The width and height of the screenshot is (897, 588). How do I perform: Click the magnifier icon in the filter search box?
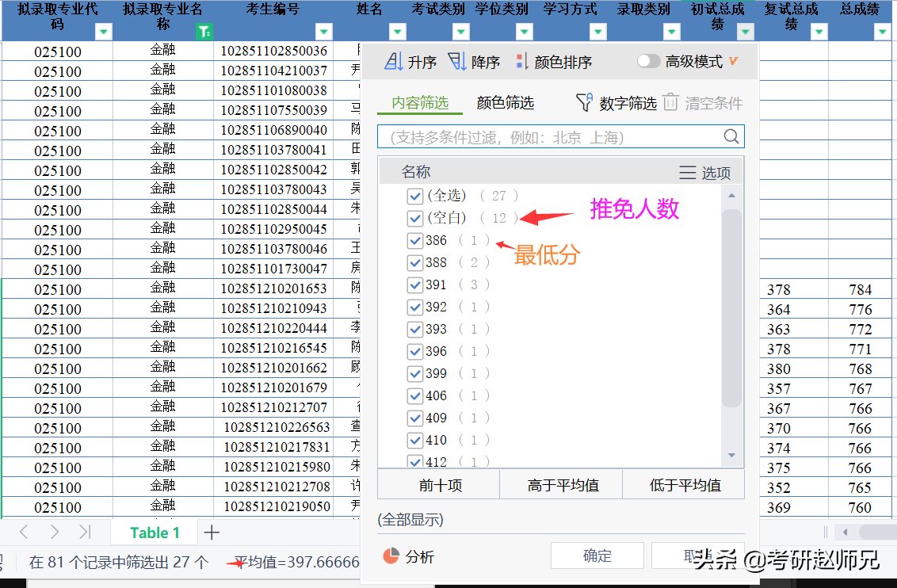click(730, 136)
